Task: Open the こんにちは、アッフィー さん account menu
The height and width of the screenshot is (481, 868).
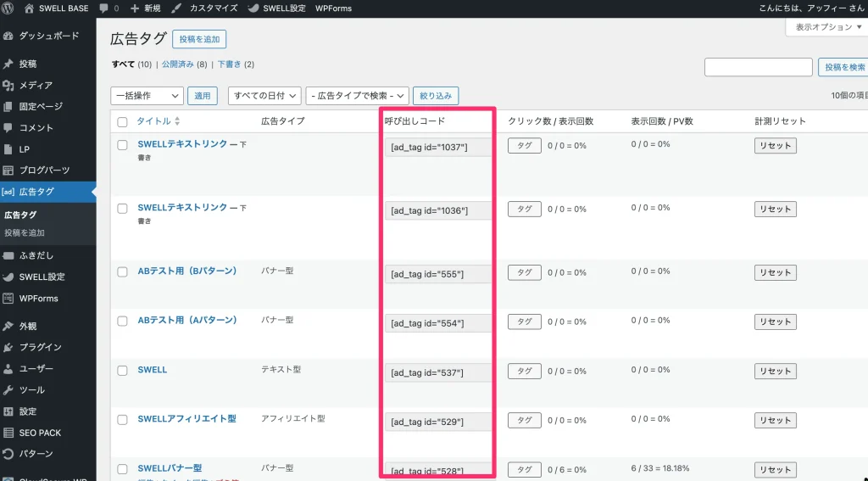Action: tap(811, 8)
